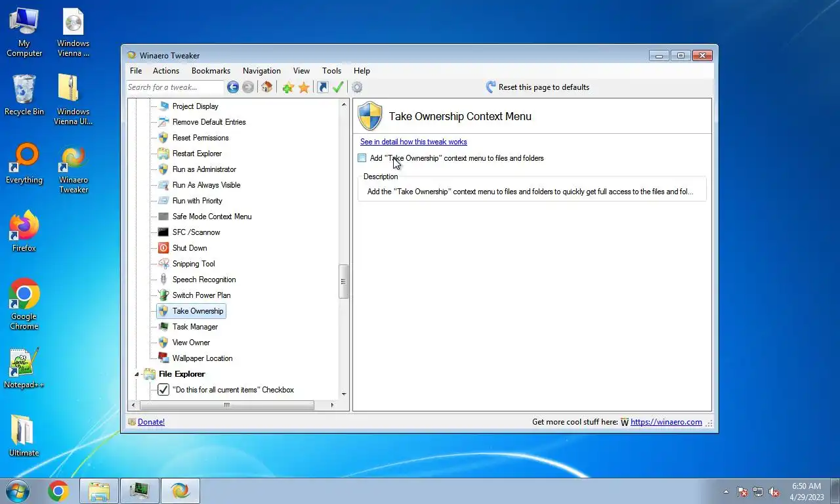Click in the Search for a tweak field
The width and height of the screenshot is (840, 504).
[175, 87]
